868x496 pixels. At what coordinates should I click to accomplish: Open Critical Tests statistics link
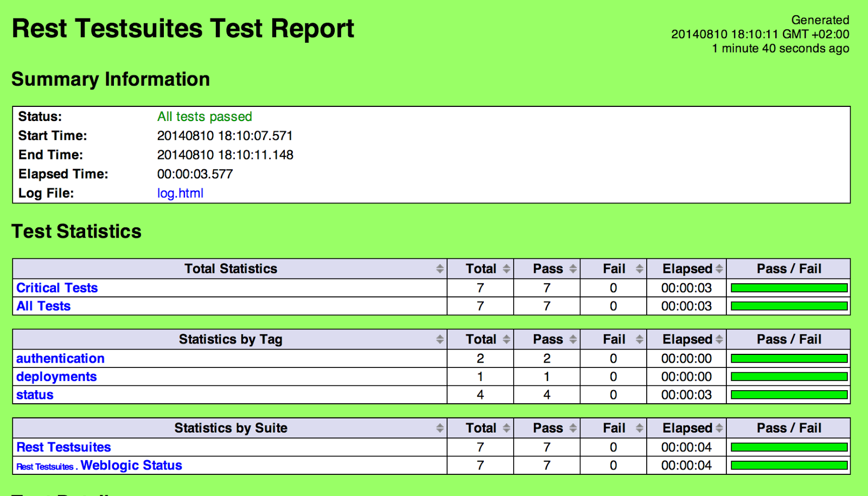coord(57,288)
